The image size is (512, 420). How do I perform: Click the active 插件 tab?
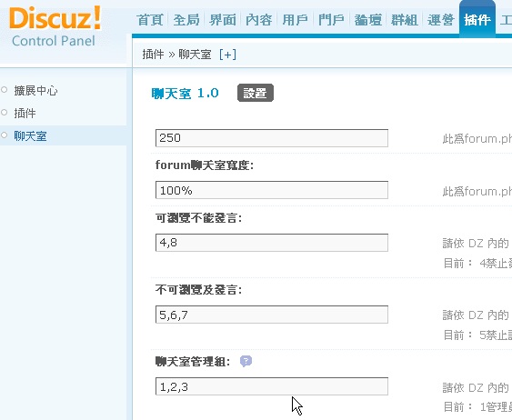[x=477, y=20]
